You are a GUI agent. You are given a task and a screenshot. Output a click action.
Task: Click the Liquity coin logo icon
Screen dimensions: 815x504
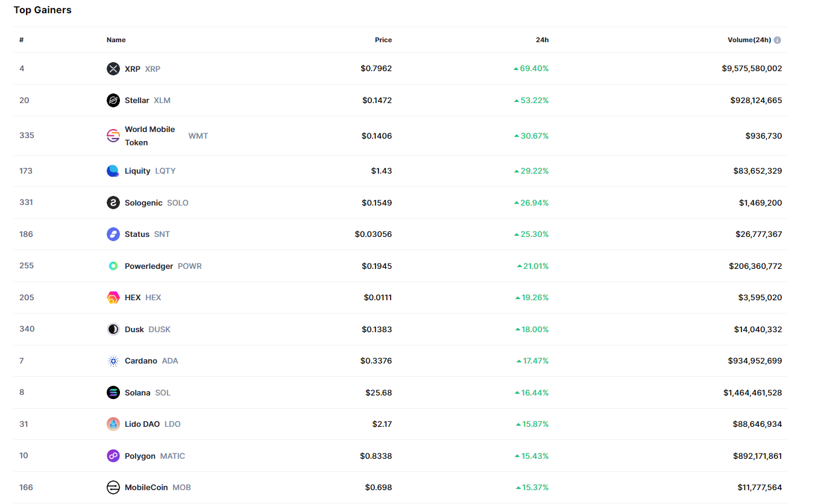[x=113, y=171]
